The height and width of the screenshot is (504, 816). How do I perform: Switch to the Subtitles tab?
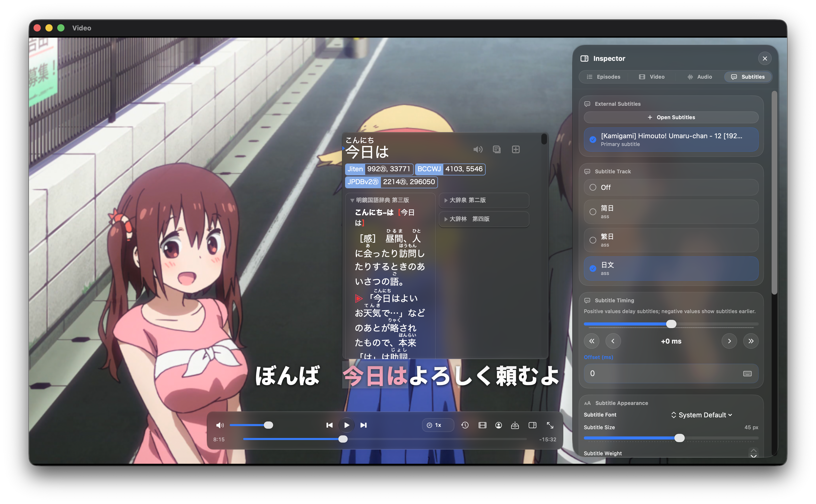coord(748,77)
